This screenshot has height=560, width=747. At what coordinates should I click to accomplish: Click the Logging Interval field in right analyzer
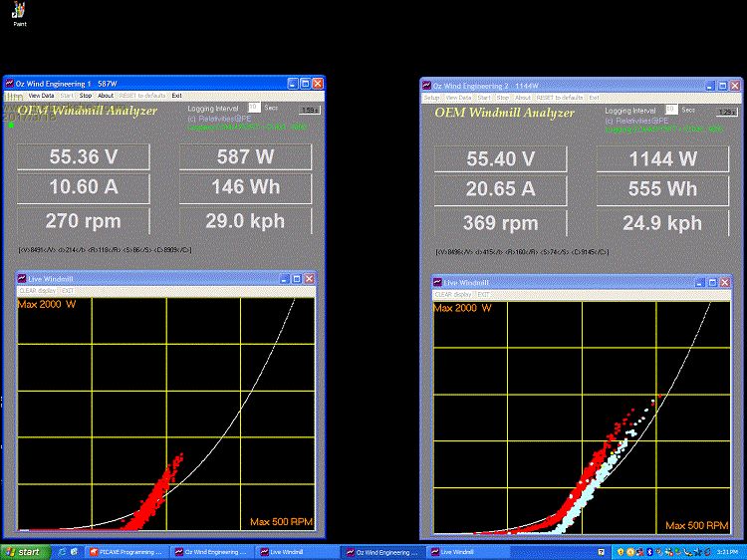click(x=671, y=109)
